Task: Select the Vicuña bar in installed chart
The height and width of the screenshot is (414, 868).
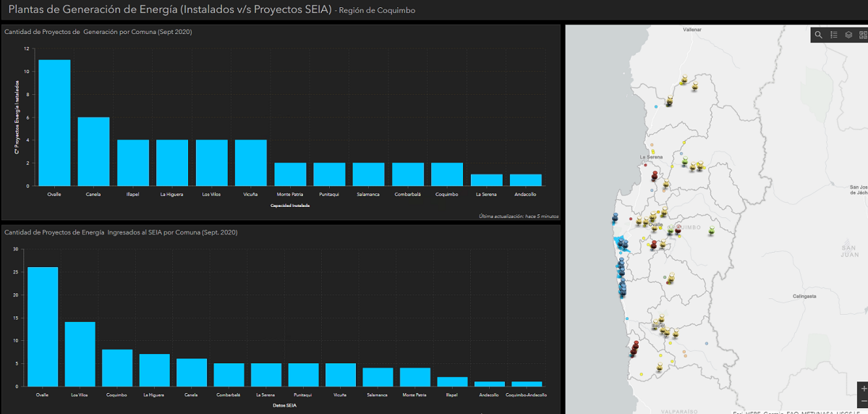Action: click(x=251, y=163)
